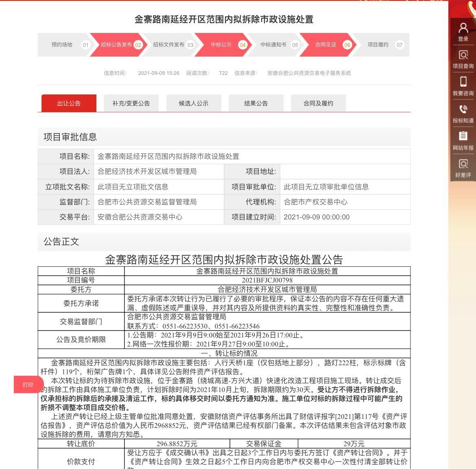Click 此项目无立项审批单位信息 cell
476x469 pixels.
(x=326, y=187)
